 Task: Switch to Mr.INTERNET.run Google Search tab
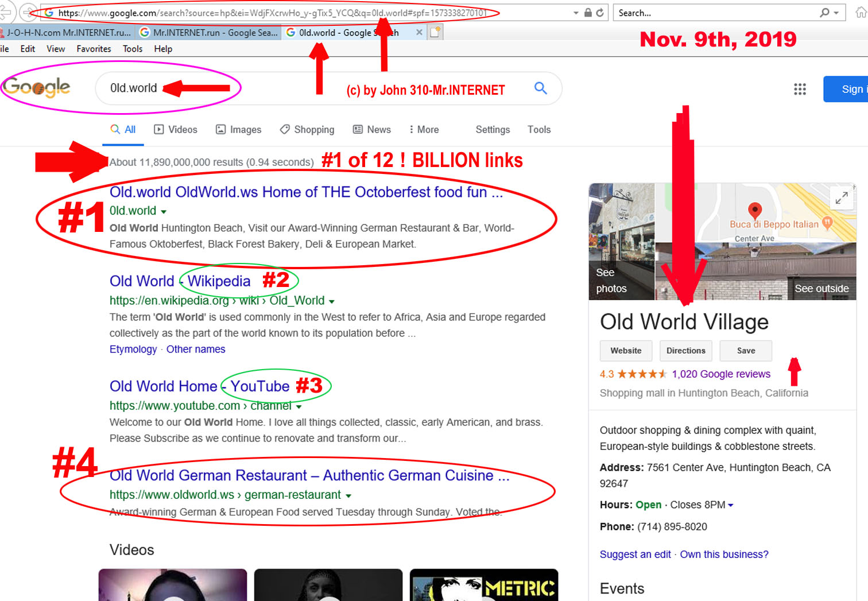pyautogui.click(x=208, y=33)
